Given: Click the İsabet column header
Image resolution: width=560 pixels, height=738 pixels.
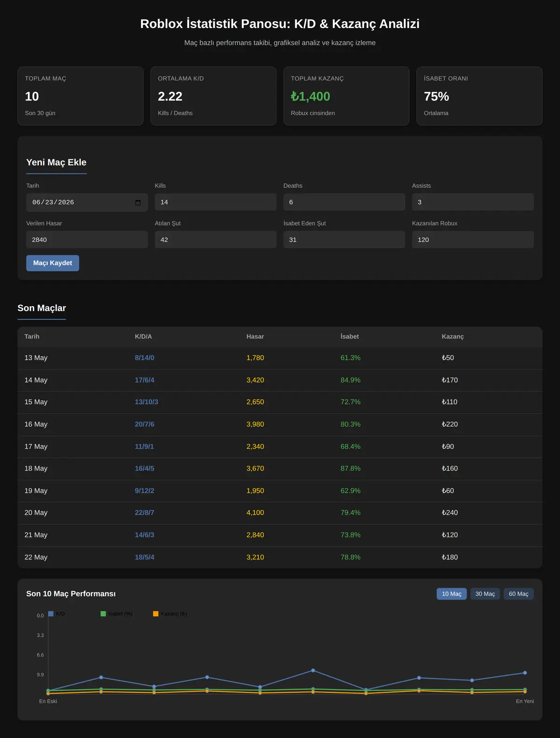Looking at the screenshot, I should click(350, 336).
